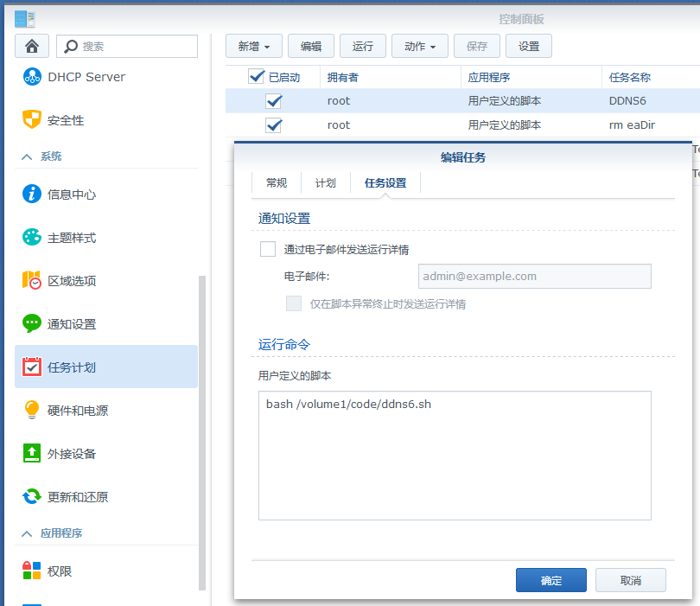Open the Update & Restore arrows icon
The width and height of the screenshot is (700, 606).
pyautogui.click(x=32, y=496)
